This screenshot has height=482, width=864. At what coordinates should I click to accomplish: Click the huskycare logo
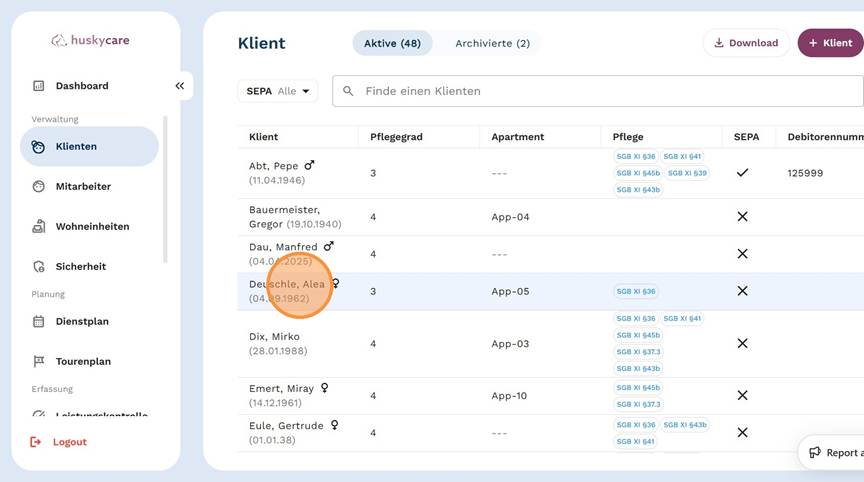[90, 40]
